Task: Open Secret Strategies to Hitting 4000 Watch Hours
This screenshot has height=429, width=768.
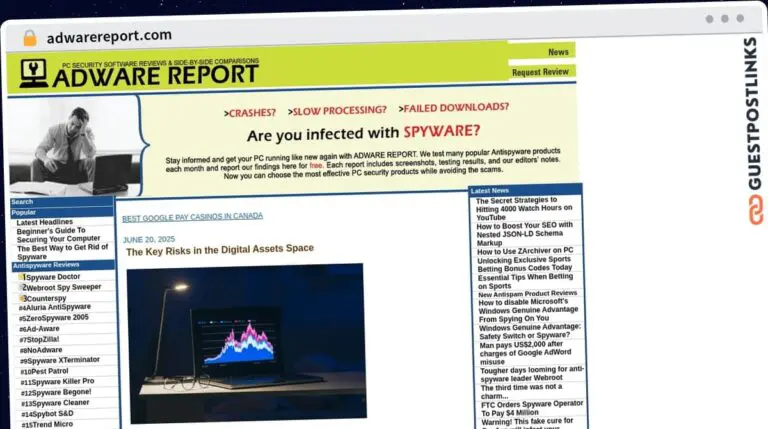Action: pyautogui.click(x=524, y=209)
